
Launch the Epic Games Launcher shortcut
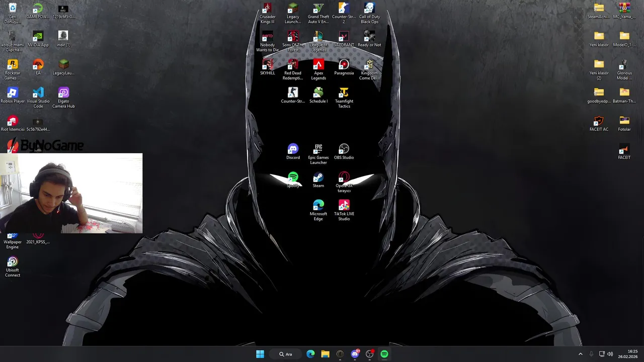click(318, 154)
